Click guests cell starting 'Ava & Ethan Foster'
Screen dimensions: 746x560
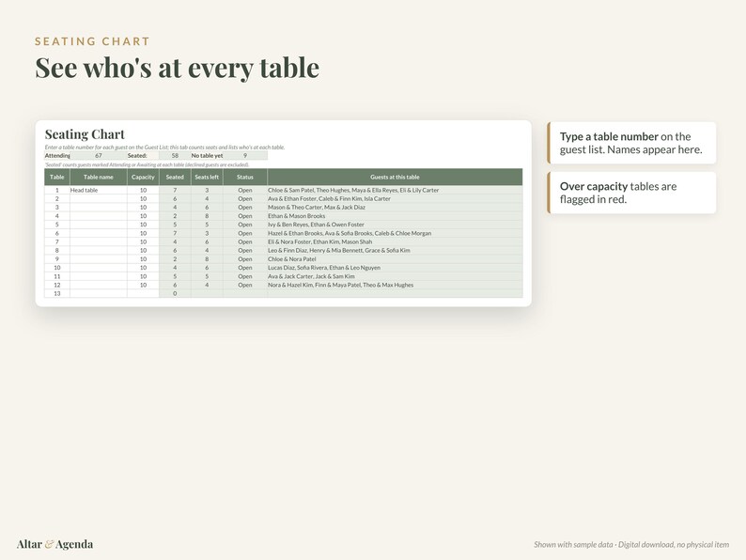pyautogui.click(x=395, y=198)
